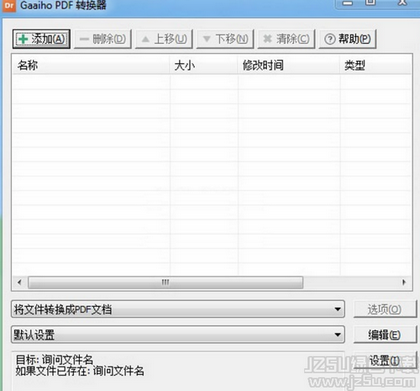Open 帮助(P) help
This screenshot has width=420, height=391.
point(348,39)
